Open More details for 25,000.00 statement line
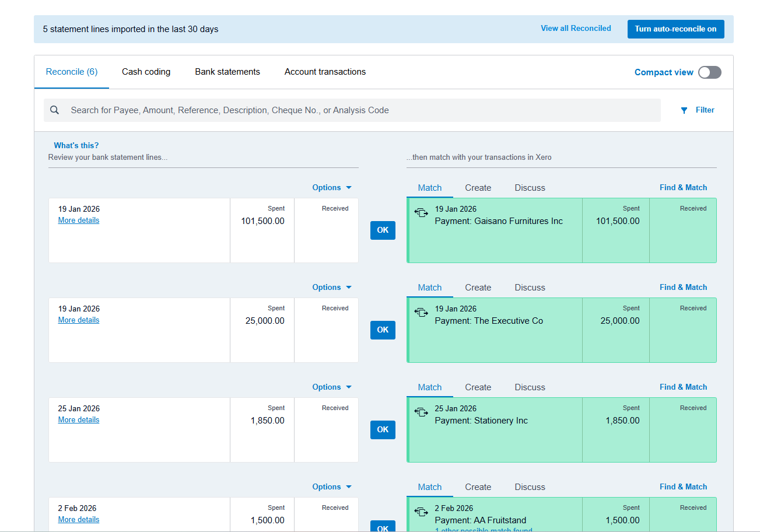 pyautogui.click(x=79, y=320)
